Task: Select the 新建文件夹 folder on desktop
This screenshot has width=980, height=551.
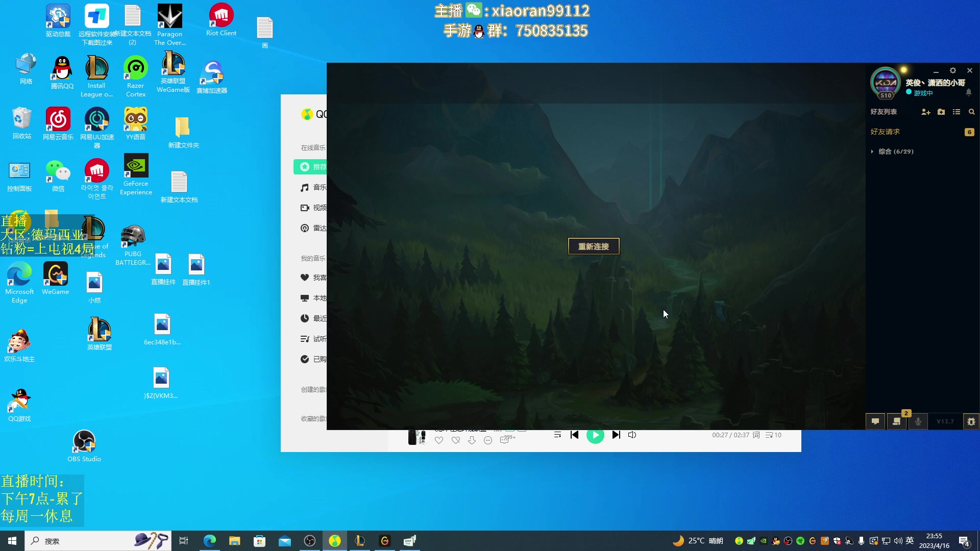Action: [183, 132]
